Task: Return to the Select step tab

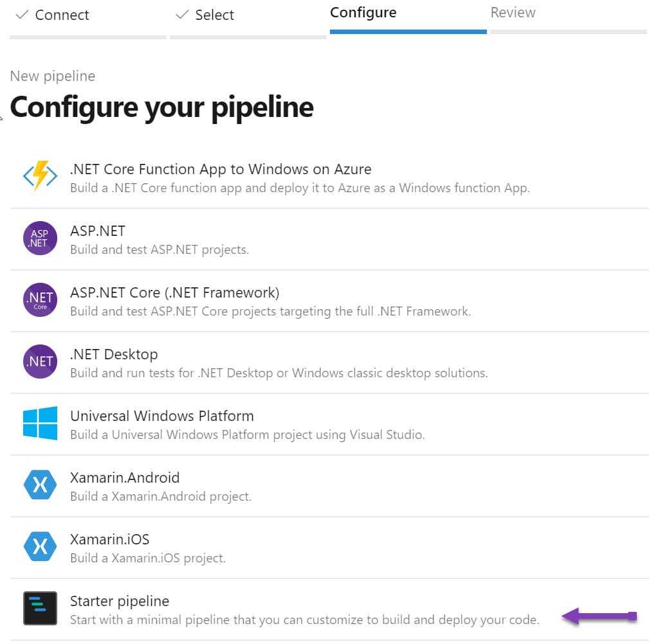Action: coord(214,15)
